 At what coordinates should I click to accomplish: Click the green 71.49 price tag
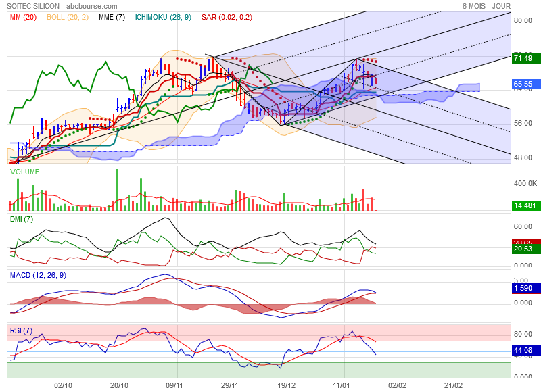point(526,58)
